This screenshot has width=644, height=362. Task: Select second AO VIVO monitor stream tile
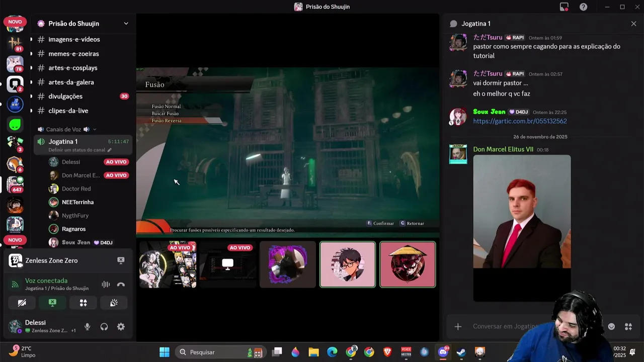click(227, 264)
